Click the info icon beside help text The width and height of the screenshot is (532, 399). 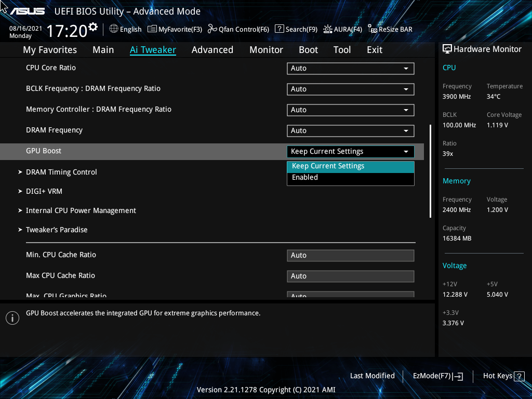[12, 318]
